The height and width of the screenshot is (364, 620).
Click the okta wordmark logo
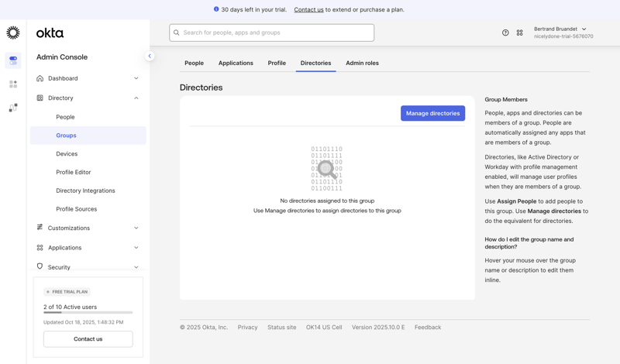pyautogui.click(x=50, y=33)
